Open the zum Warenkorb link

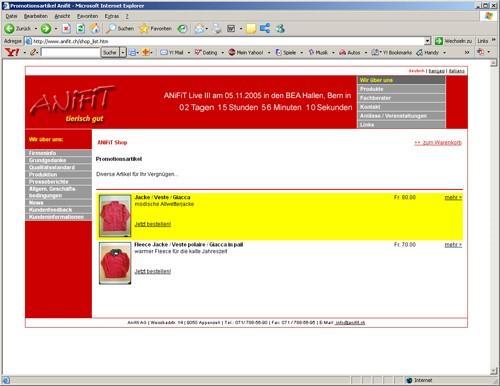(x=438, y=143)
